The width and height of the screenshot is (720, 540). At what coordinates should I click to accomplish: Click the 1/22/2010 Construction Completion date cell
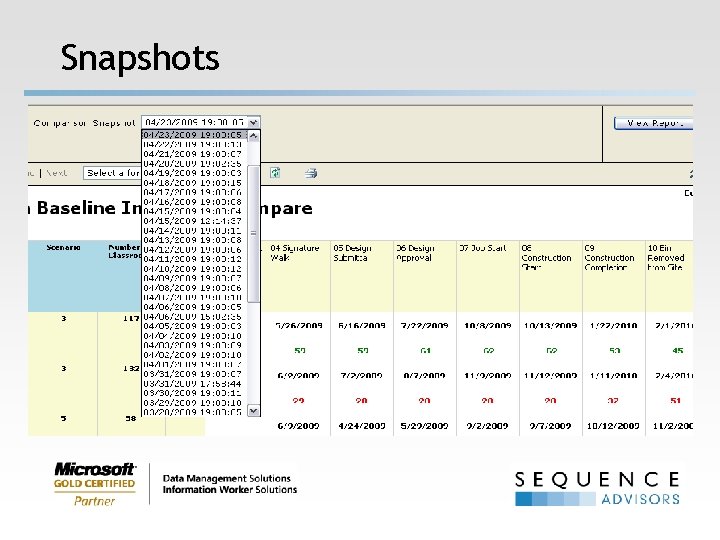click(613, 326)
